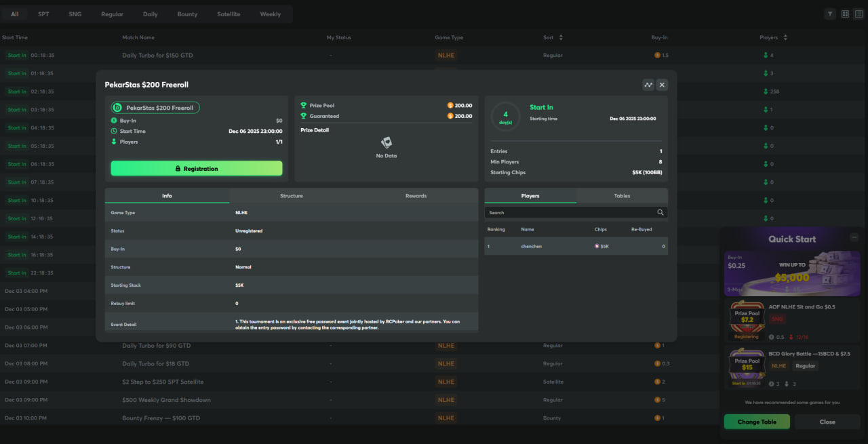Screen dimensions: 868x444
Task: Minimize the Quick Start panel
Action: tap(854, 237)
